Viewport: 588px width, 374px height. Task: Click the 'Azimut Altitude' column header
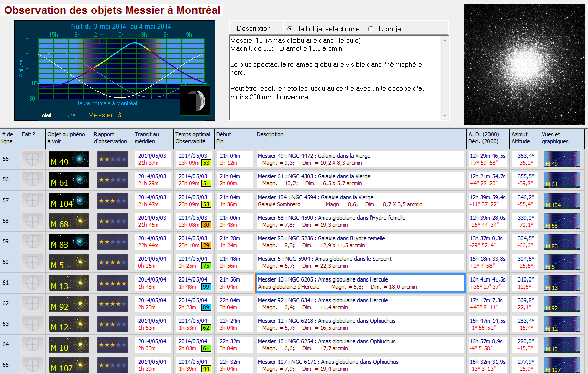pyautogui.click(x=523, y=138)
